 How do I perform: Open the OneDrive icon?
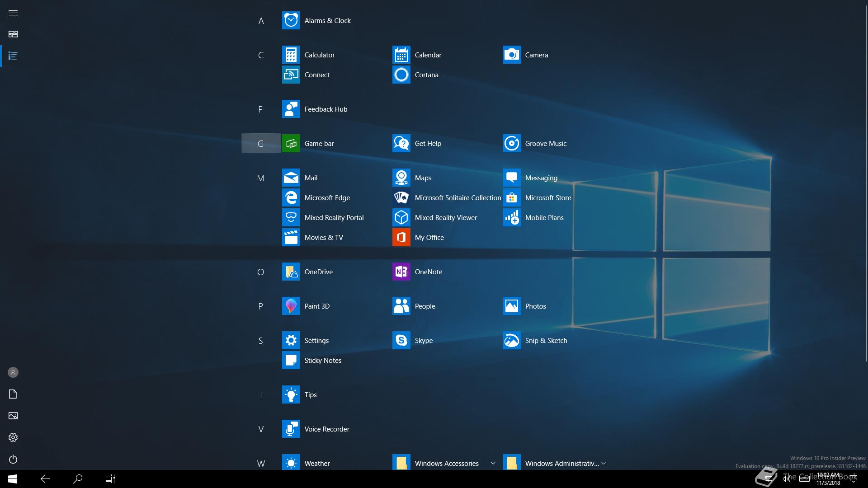click(x=291, y=272)
